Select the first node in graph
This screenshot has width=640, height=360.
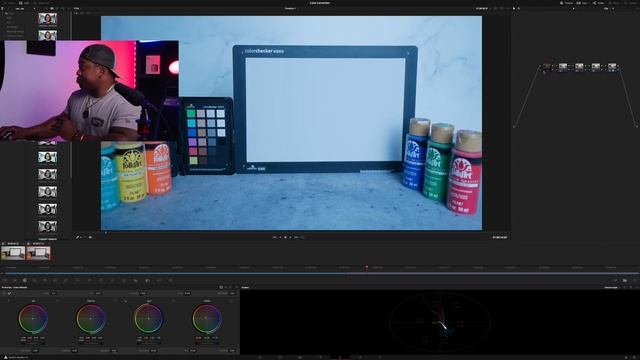[x=547, y=67]
